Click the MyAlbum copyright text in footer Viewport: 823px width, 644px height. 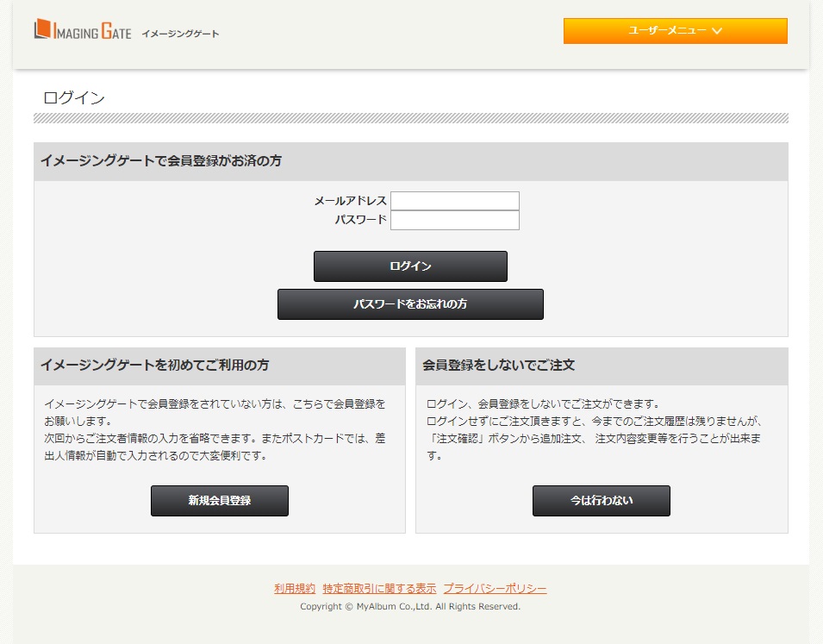(410, 607)
